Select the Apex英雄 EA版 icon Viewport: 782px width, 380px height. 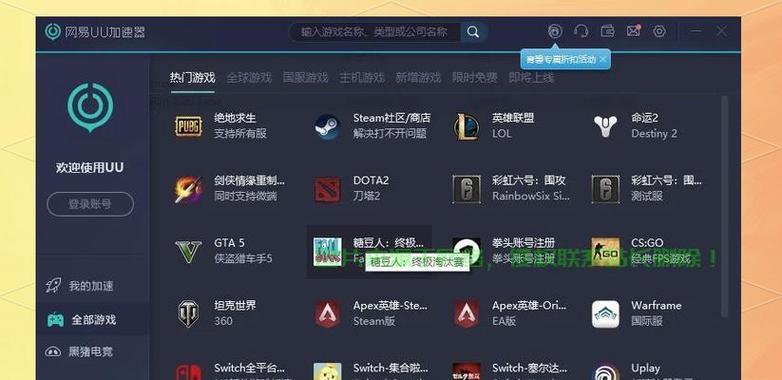click(466, 314)
